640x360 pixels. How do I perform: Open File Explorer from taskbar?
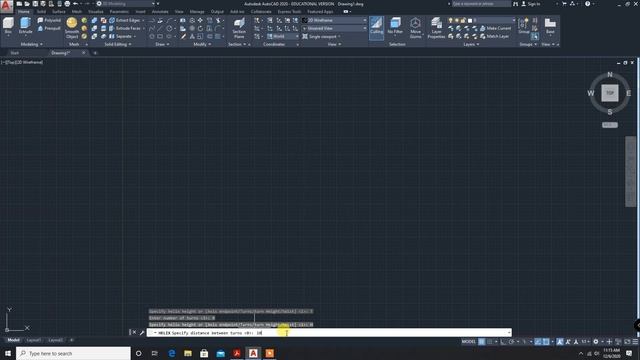[x=188, y=353]
